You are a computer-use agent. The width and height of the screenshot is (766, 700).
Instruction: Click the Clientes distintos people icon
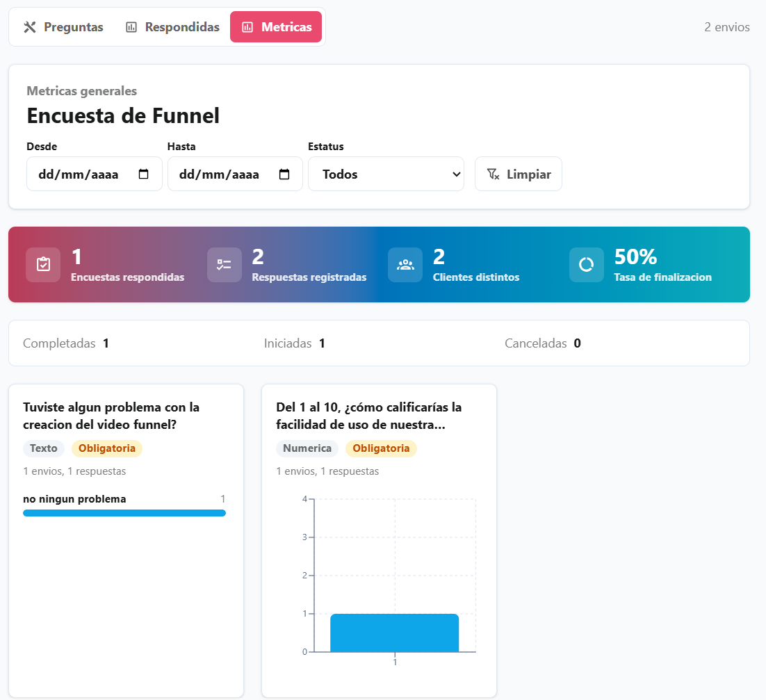coord(405,265)
